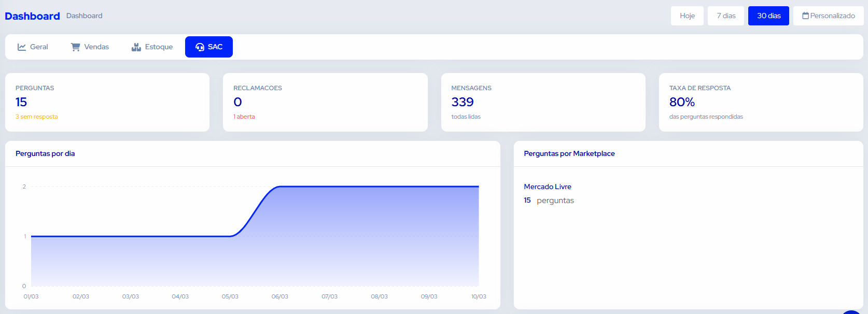Open the Personalizado date range
This screenshot has height=314, width=868.
(x=828, y=16)
